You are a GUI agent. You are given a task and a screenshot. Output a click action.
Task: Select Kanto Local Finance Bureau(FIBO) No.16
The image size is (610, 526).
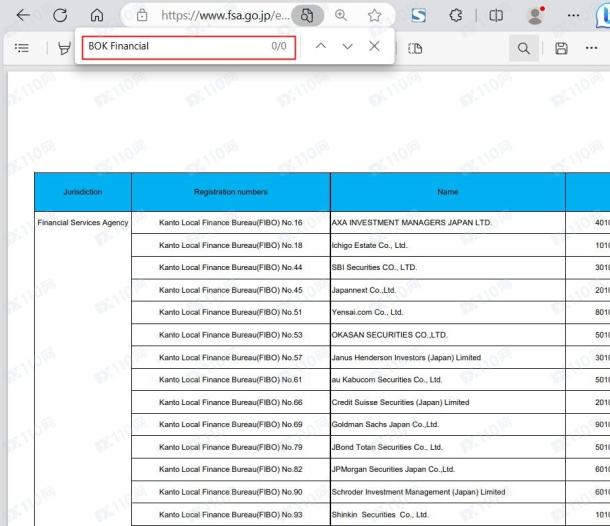coord(231,223)
